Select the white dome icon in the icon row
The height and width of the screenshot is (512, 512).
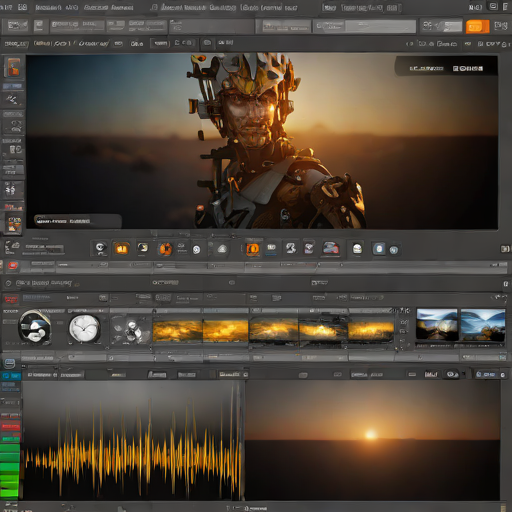pyautogui.click(x=357, y=249)
